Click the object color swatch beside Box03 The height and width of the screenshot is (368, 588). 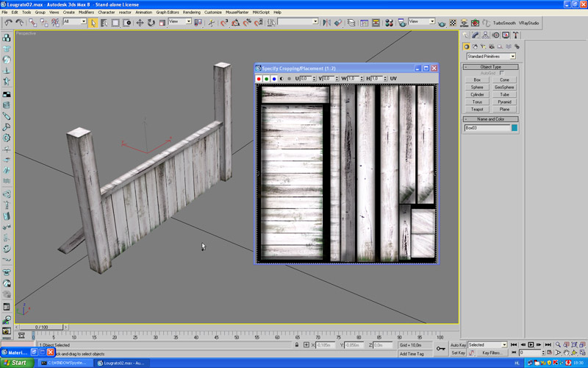pyautogui.click(x=514, y=128)
